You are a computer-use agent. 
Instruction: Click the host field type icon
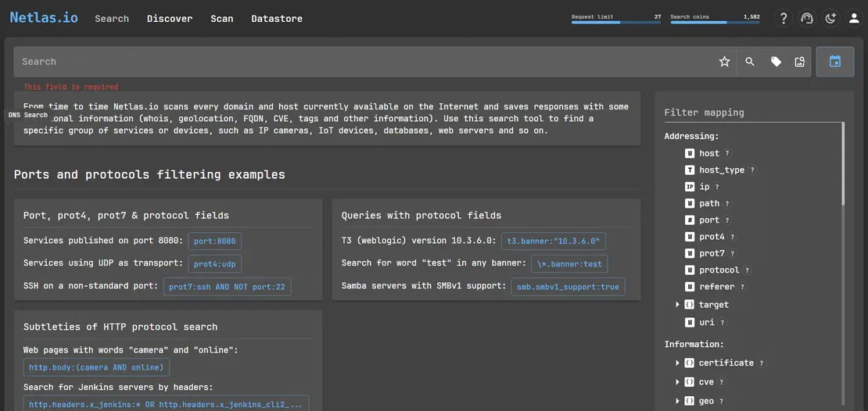(690, 153)
